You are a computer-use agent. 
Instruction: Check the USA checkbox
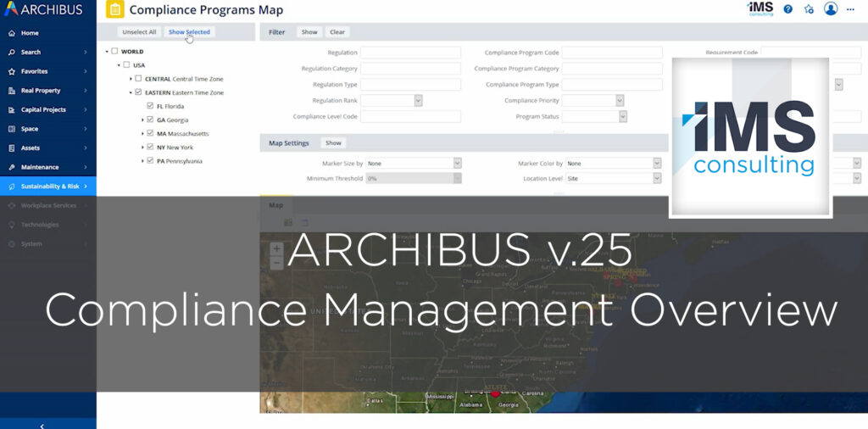pos(126,64)
